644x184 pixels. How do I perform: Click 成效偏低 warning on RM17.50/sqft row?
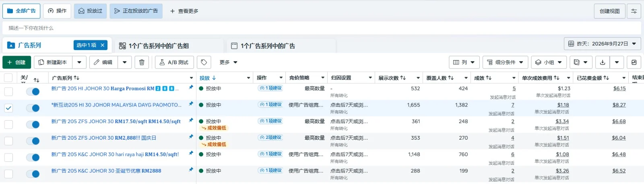[214, 128]
